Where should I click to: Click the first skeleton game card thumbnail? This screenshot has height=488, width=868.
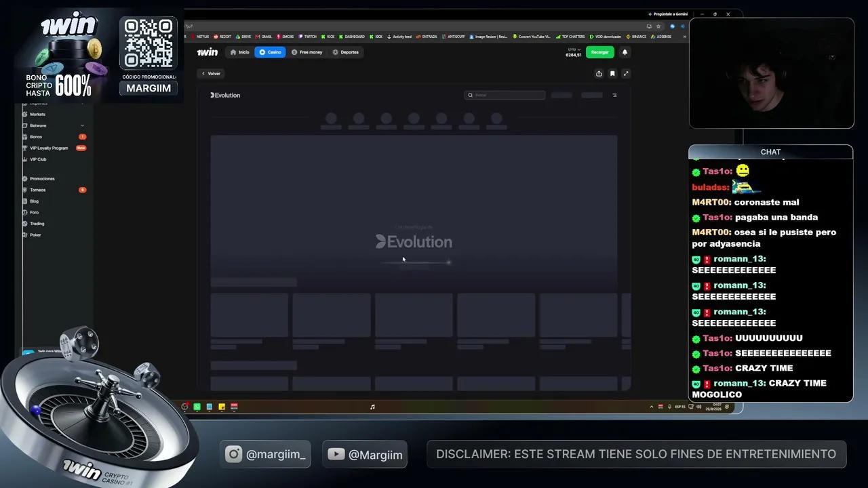(x=250, y=315)
